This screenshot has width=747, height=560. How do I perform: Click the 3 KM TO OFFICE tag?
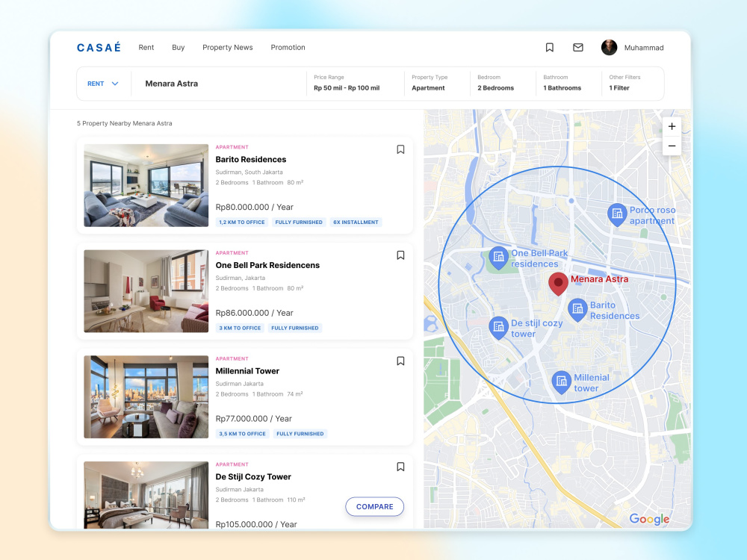[x=240, y=328]
